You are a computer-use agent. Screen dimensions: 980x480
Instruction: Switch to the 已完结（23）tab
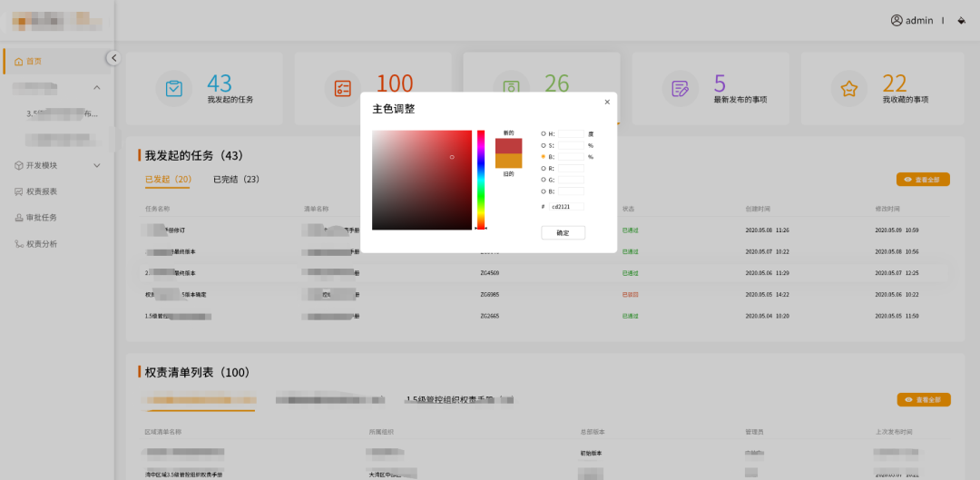pyautogui.click(x=236, y=180)
